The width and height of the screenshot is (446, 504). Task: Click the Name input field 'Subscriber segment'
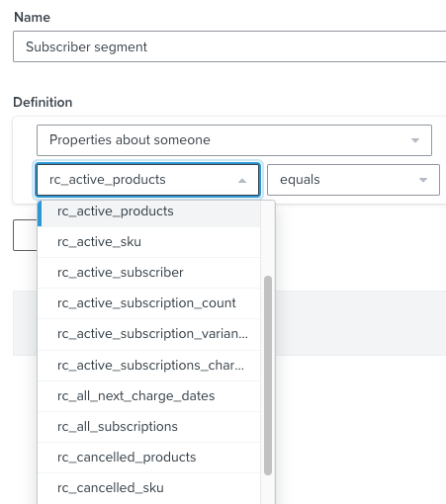coord(229,46)
